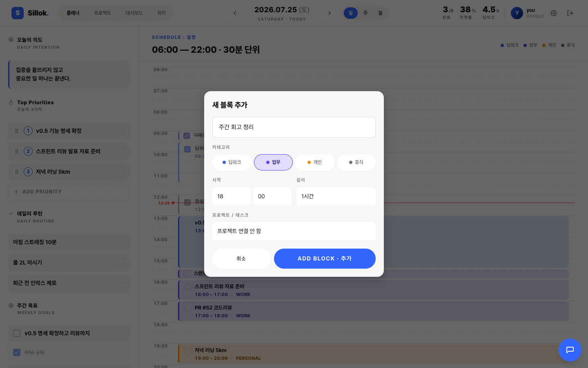Click the 오늘의 의도 target icon
This screenshot has width=588, height=368.
pos(11,40)
